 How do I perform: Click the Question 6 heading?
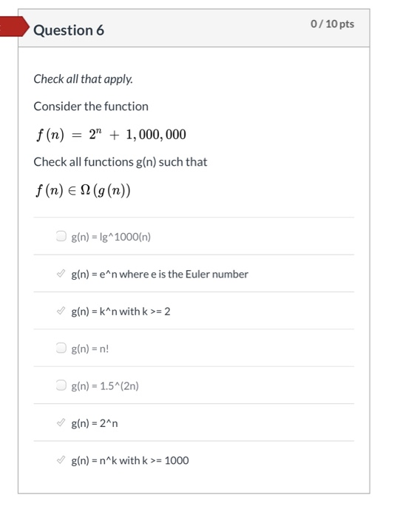pyautogui.click(x=69, y=30)
